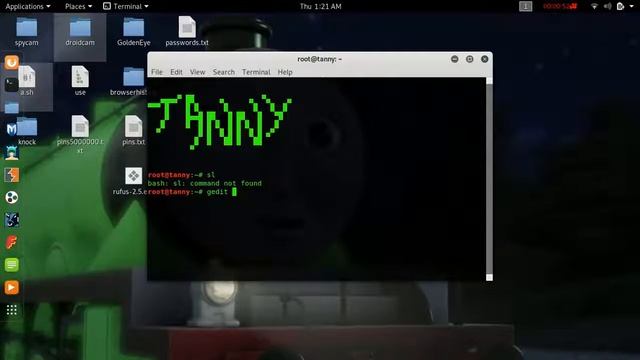Image resolution: width=640 pixels, height=360 pixels.
Task: Select the rufus-2.5 executable icon
Action: click(x=133, y=176)
